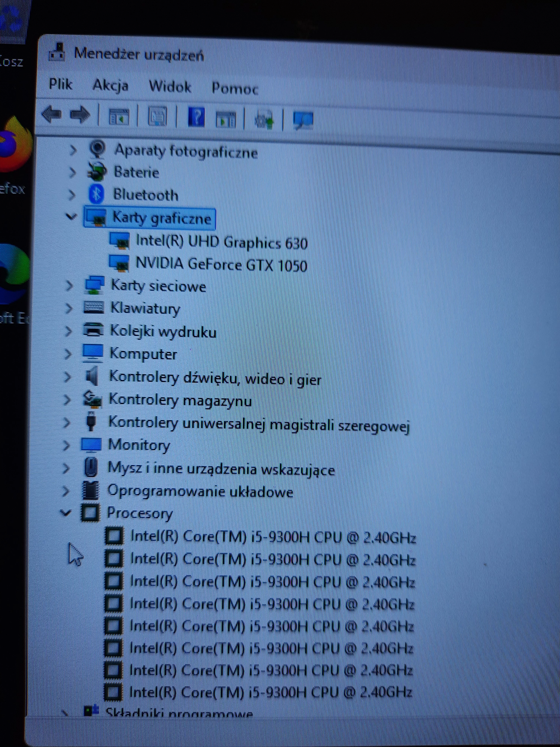
Task: Click the network icon beside Karty sieciowe
Action: 94,285
